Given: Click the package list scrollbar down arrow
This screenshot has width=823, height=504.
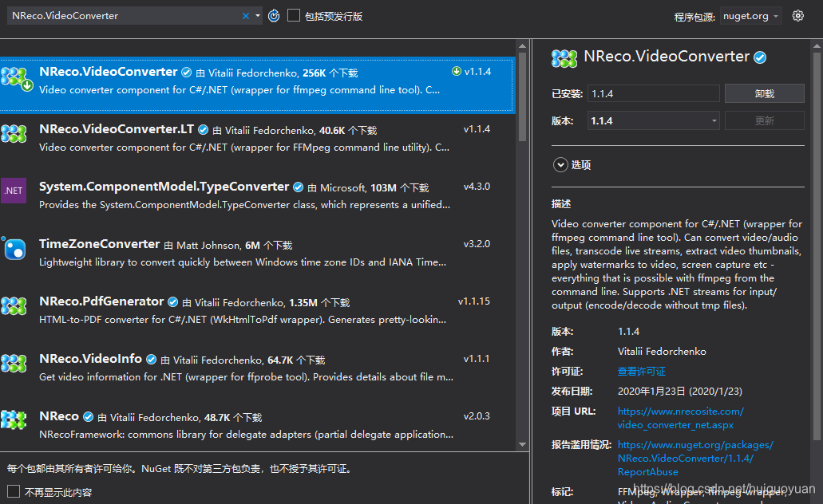Looking at the screenshot, I should (522, 444).
